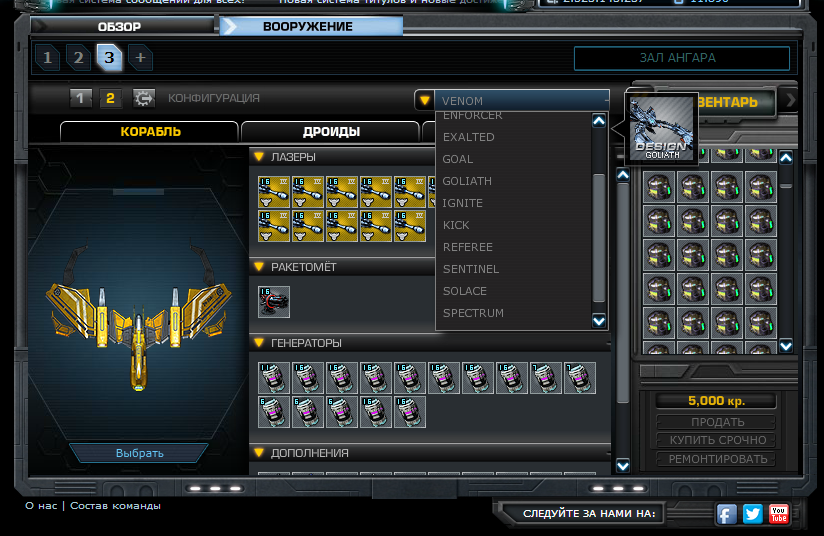The height and width of the screenshot is (536, 824).
Task: Open the КОРАБЛЬ tab
Action: coord(150,131)
